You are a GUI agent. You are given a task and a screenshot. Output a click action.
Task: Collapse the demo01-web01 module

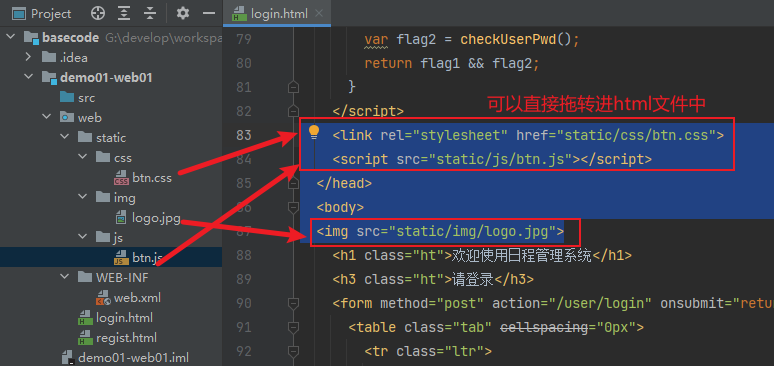tap(29, 78)
